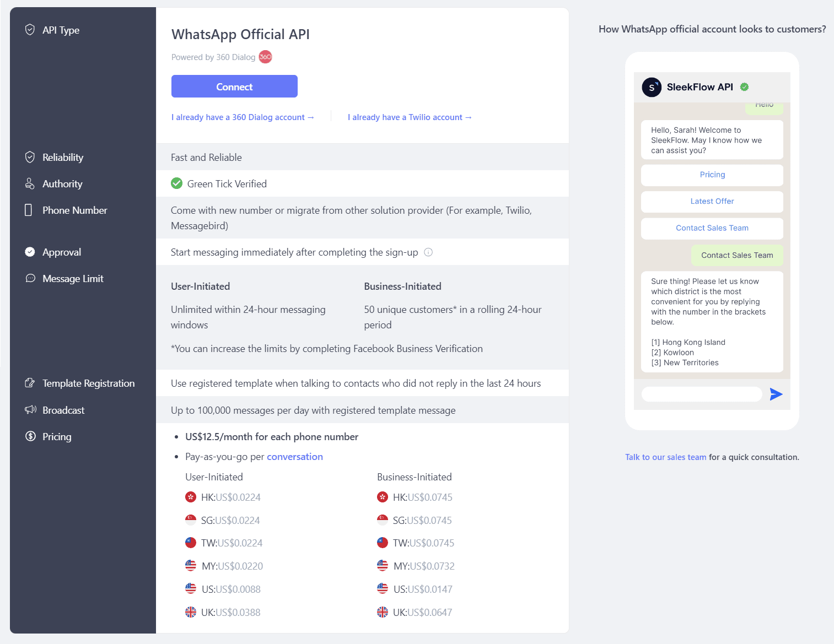Click the info icon beside sign-up text
834x644 pixels.
click(428, 252)
